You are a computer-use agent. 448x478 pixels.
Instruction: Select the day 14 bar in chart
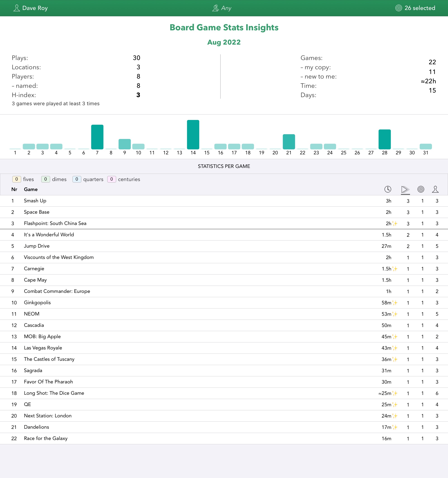[x=193, y=135]
